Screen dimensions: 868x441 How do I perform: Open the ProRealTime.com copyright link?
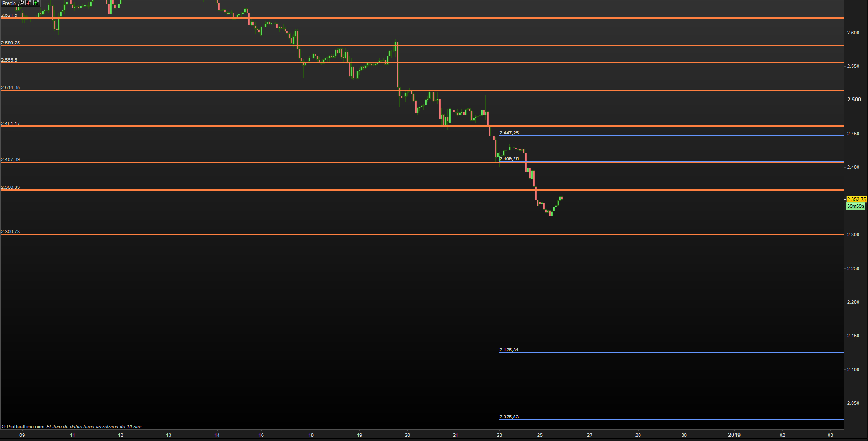[25, 427]
